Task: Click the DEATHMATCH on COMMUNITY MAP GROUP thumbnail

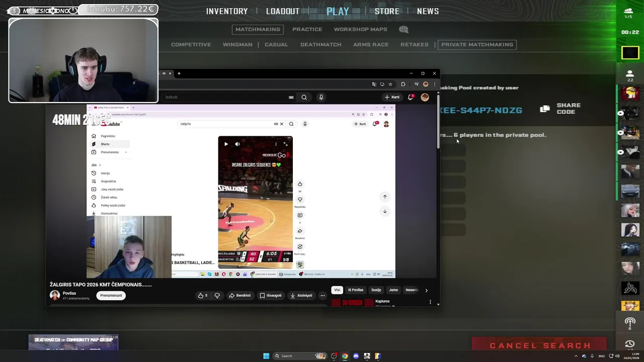Action: tap(73, 342)
